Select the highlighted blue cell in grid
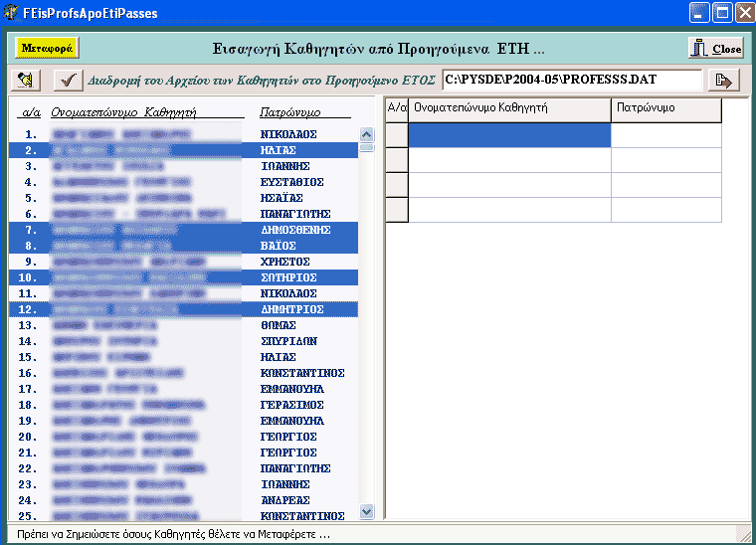Viewport: 756px width, 545px height. point(508,135)
